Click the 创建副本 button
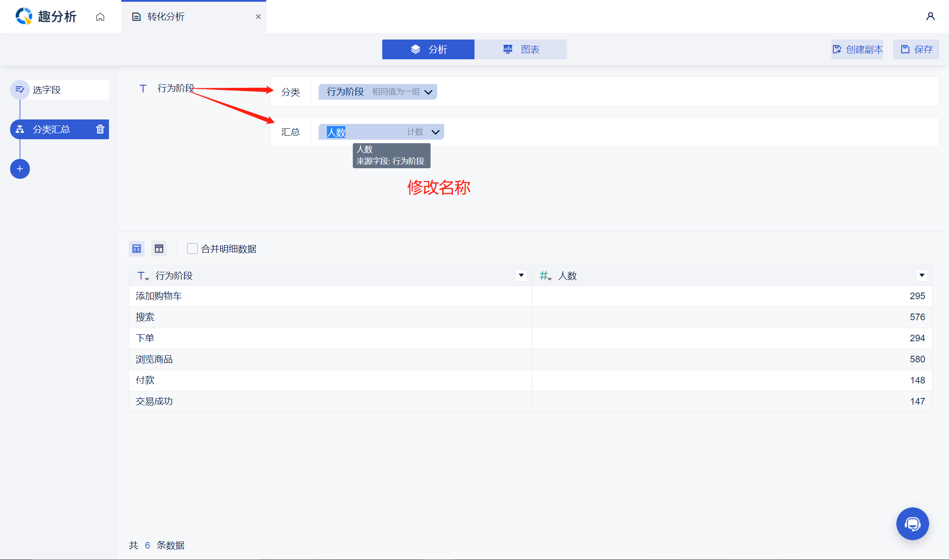 click(x=857, y=49)
